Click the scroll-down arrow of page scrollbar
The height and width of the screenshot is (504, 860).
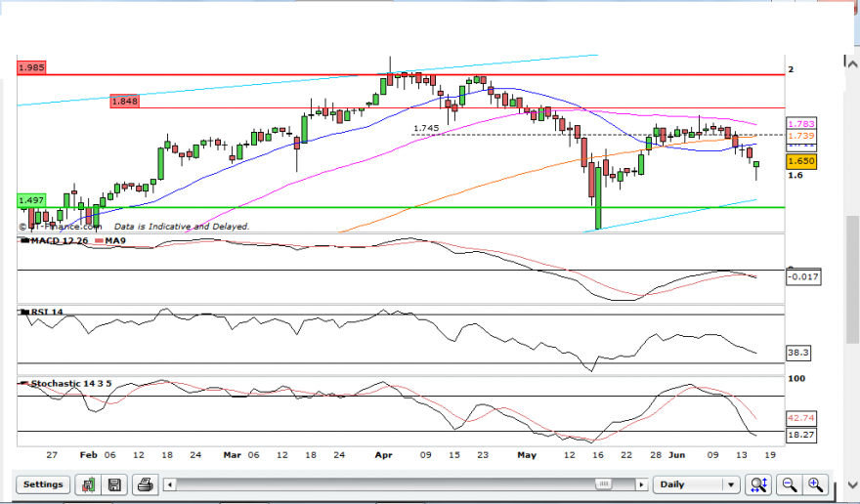point(852,484)
